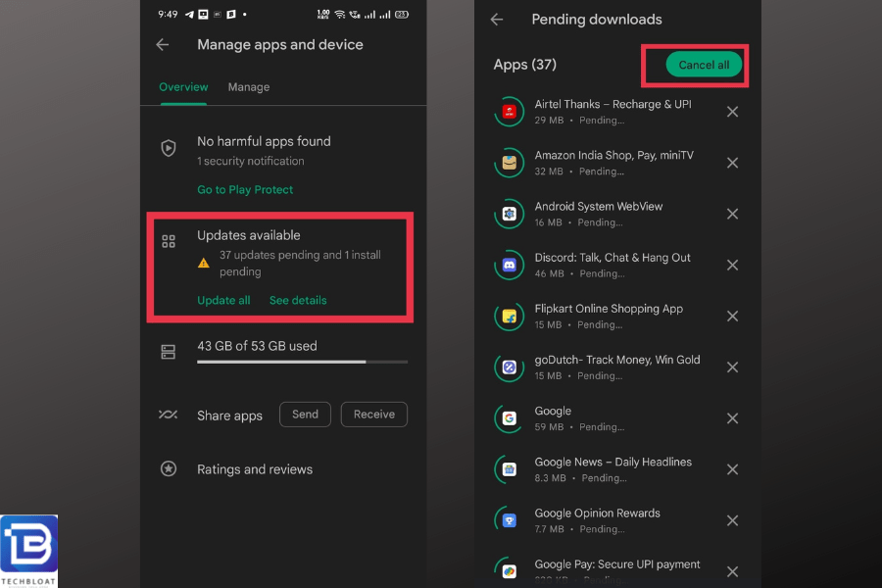Select Amazon India Shop, Pay, miniTV title
Viewport: 882px width, 588px height.
click(x=613, y=155)
